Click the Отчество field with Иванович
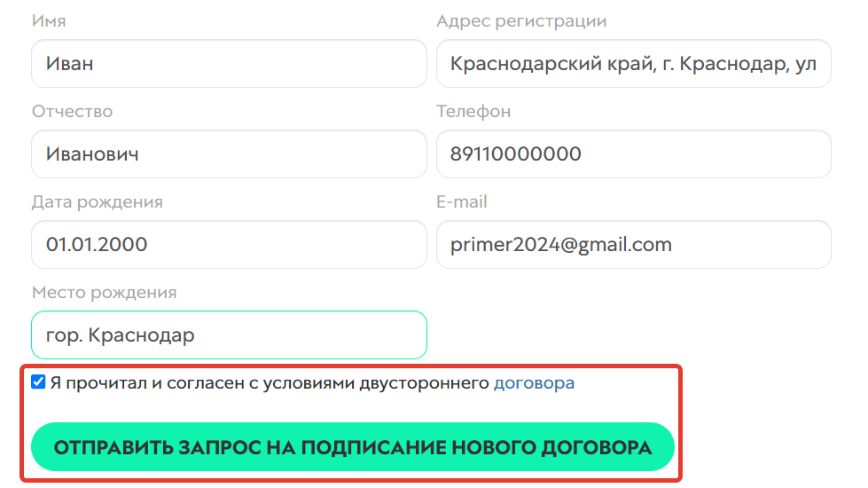The width and height of the screenshot is (868, 488). pyautogui.click(x=229, y=154)
